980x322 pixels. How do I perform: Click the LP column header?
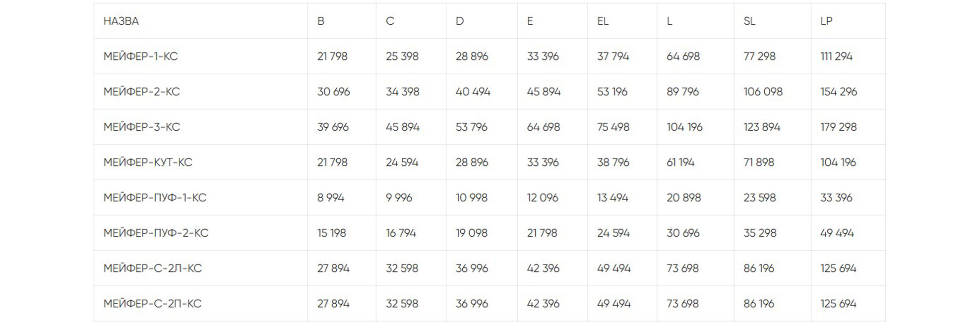[x=826, y=21]
